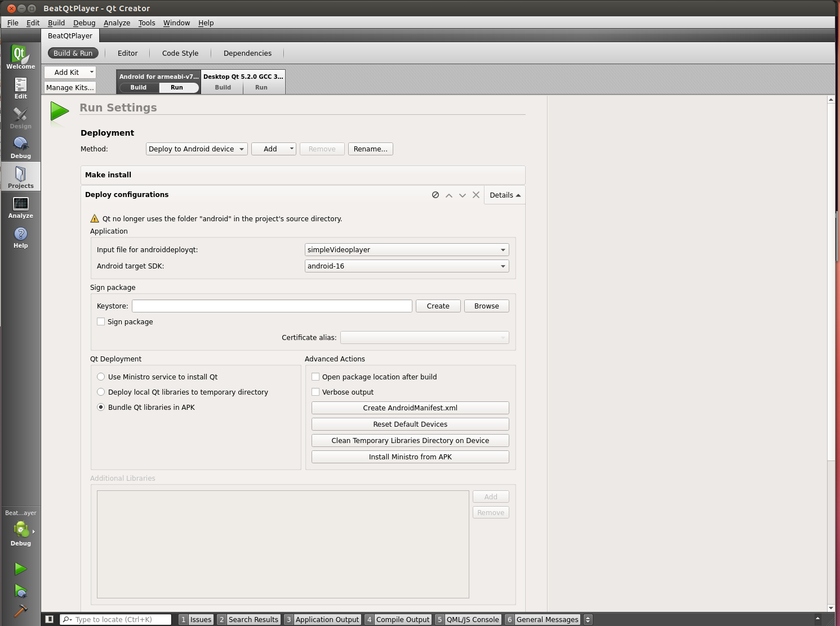Collapse the Deploy configurations Details

coord(504,195)
